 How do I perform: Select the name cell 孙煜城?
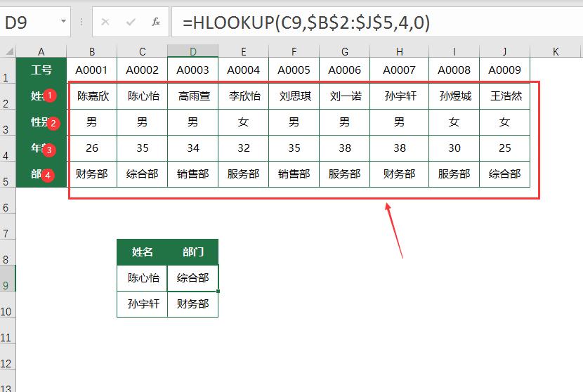[454, 96]
